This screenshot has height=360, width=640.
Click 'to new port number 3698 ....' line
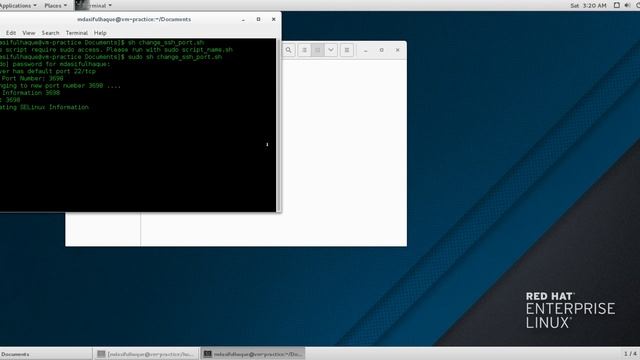70,86
